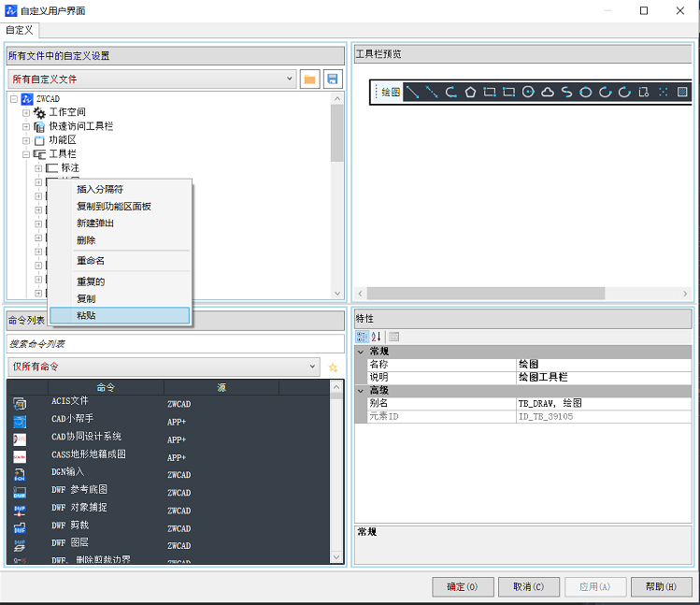Switch properties to alphabetical sort view

click(x=377, y=337)
